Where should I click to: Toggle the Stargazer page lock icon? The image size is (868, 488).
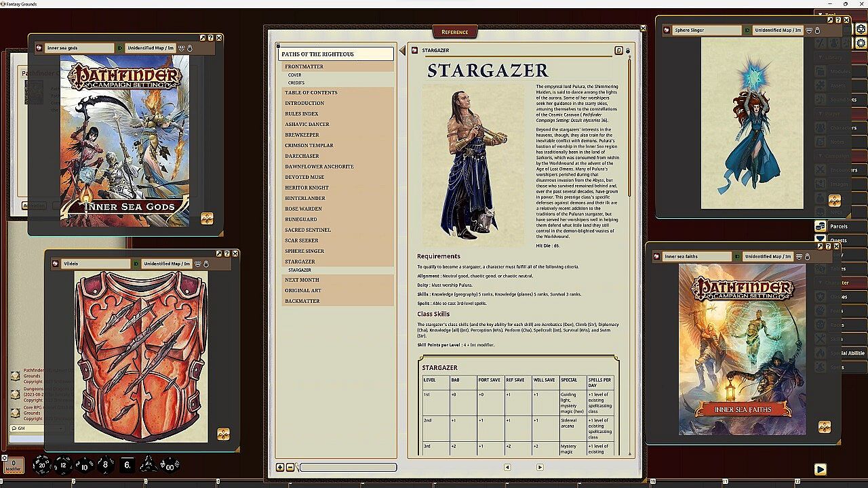628,51
